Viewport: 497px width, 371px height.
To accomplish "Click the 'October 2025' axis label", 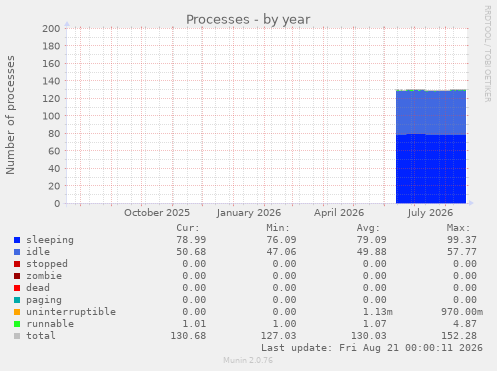I will click(x=157, y=213).
